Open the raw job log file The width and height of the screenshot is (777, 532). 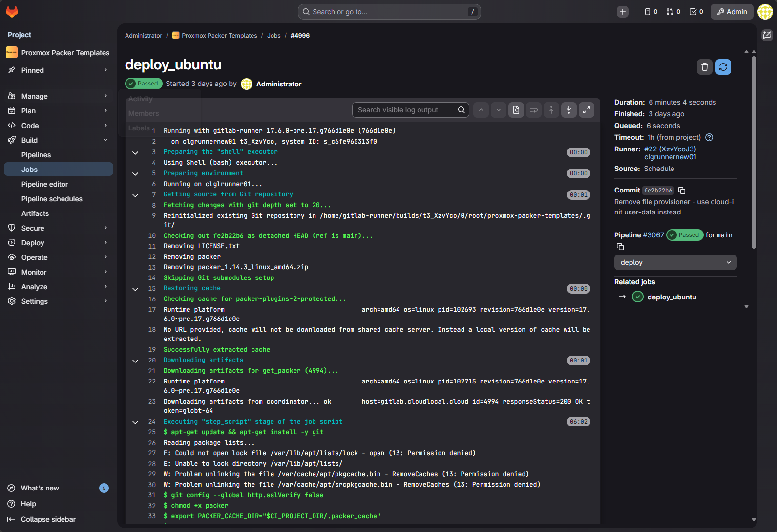(516, 110)
